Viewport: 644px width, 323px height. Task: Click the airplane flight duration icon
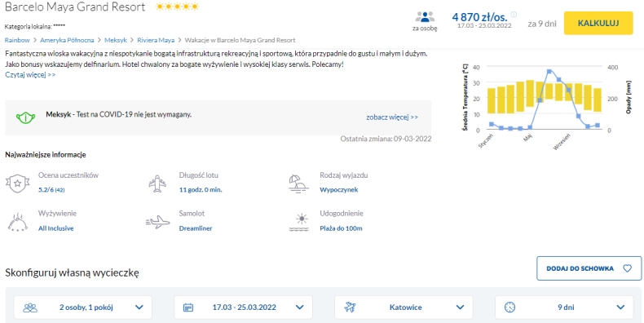pos(157,184)
